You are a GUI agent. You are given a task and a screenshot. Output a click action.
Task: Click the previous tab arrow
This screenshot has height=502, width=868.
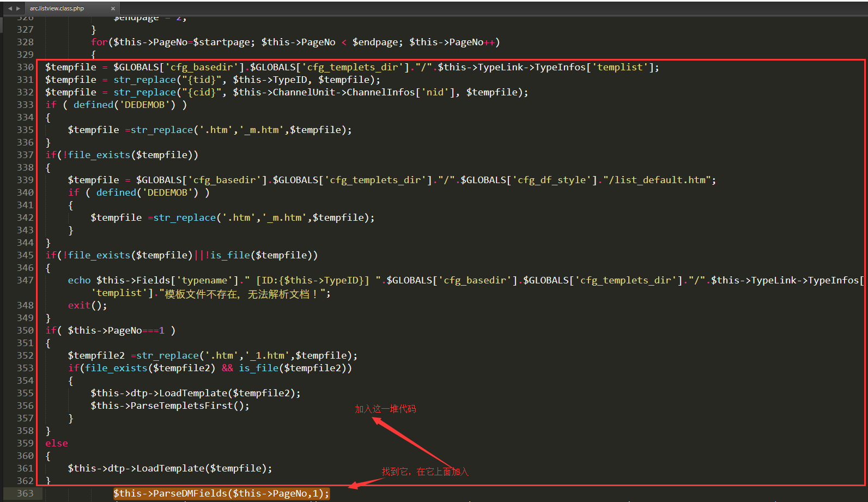point(10,8)
